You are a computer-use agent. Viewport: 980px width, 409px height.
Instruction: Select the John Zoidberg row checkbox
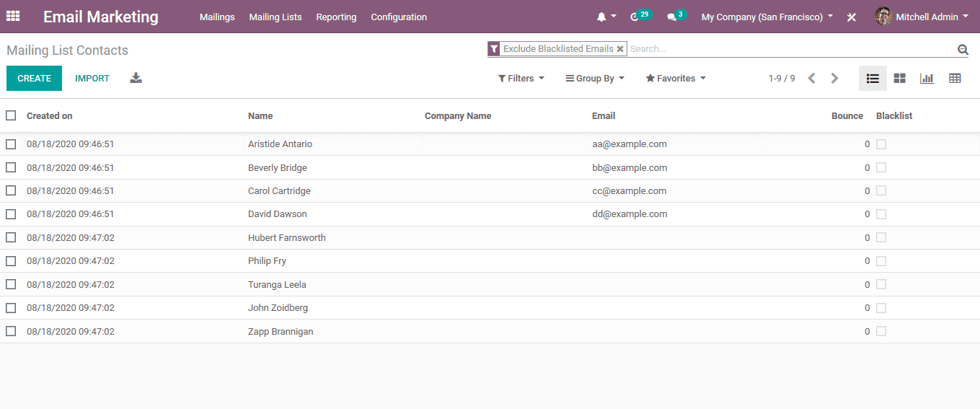point(11,308)
